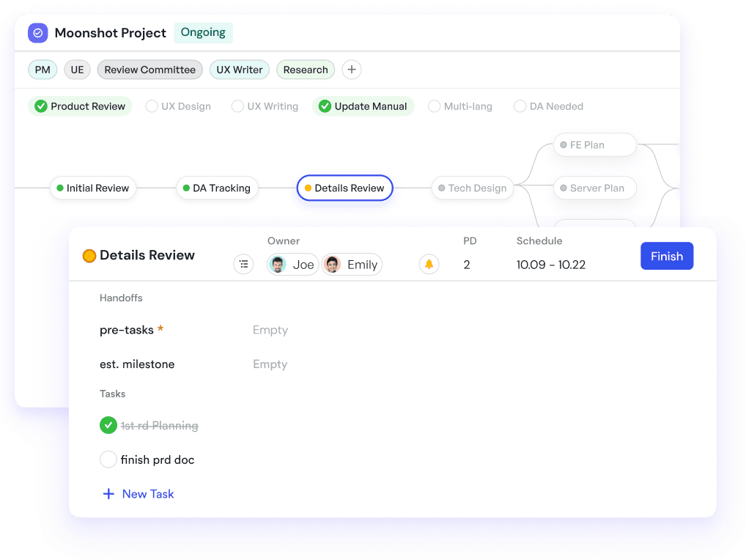
Task: Select the PM role tag
Action: coord(43,70)
